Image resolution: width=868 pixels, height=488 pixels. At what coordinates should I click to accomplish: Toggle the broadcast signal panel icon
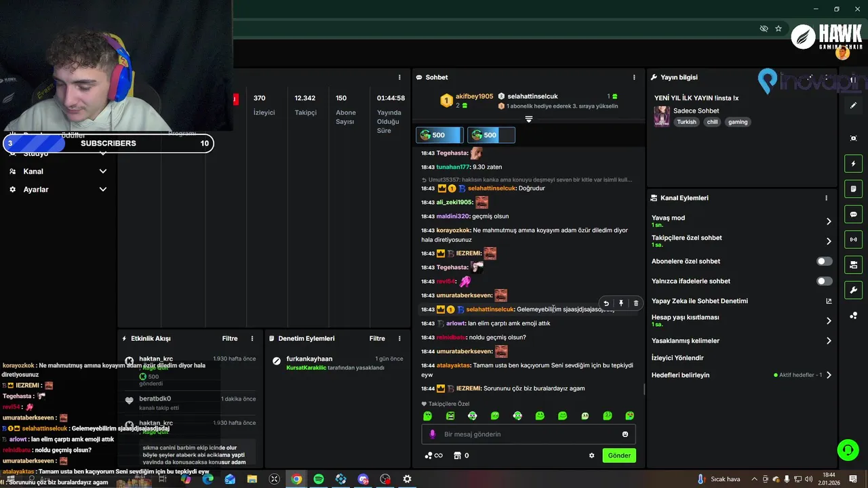click(x=853, y=239)
